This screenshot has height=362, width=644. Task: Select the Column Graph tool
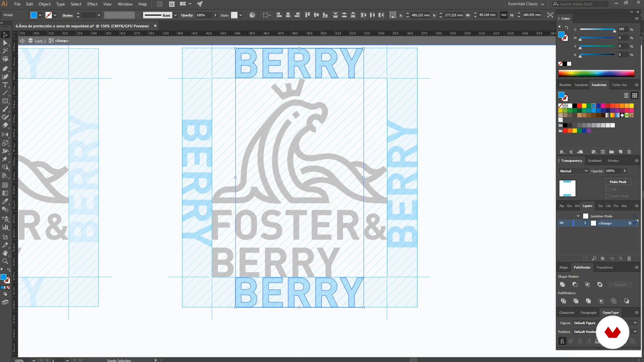tap(5, 227)
